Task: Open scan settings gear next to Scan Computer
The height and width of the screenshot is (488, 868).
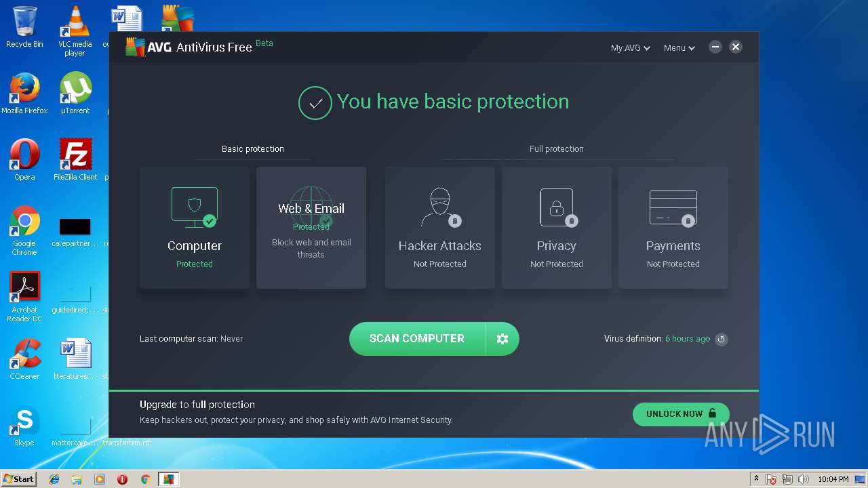Action: (502, 339)
